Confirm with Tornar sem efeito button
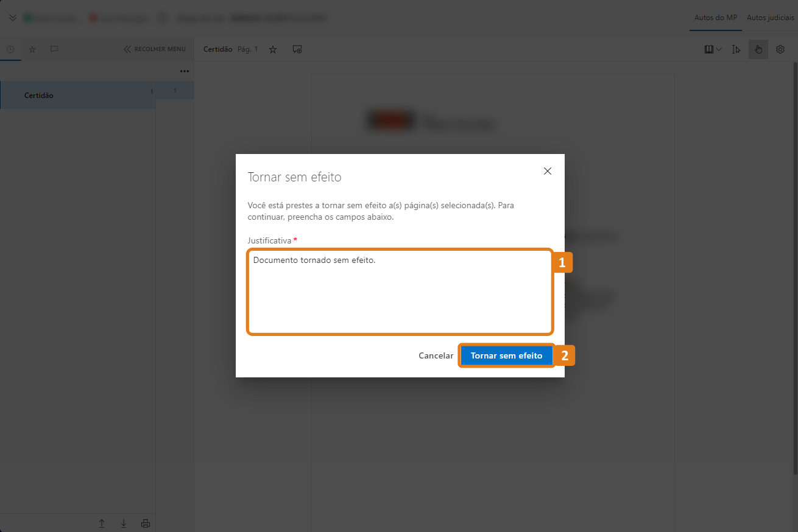The width and height of the screenshot is (798, 532). coord(506,355)
